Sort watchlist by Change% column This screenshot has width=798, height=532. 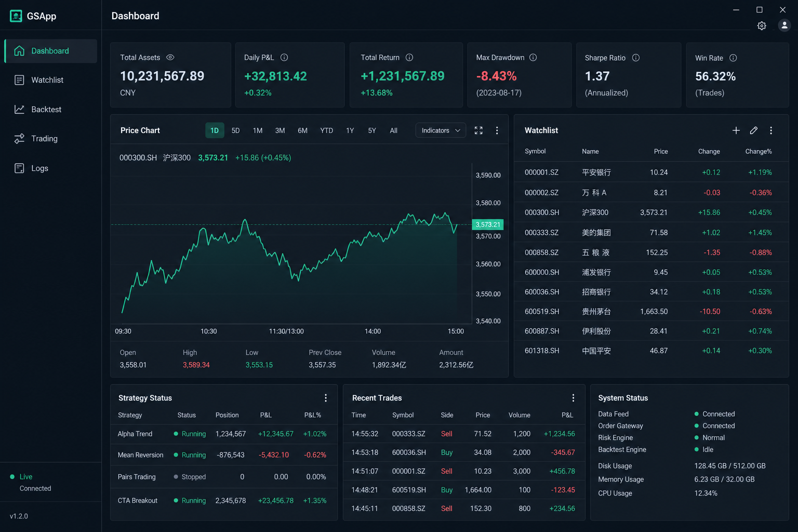pos(759,151)
